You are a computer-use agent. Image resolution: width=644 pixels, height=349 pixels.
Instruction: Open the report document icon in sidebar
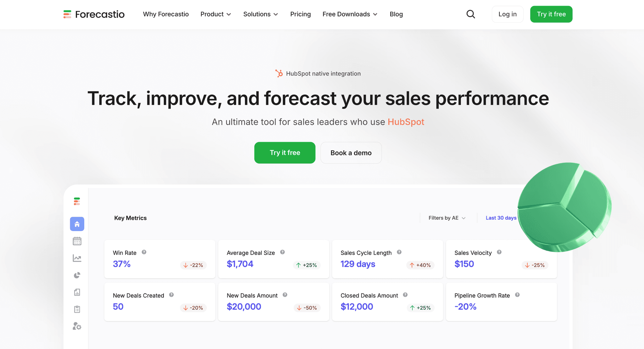77,292
